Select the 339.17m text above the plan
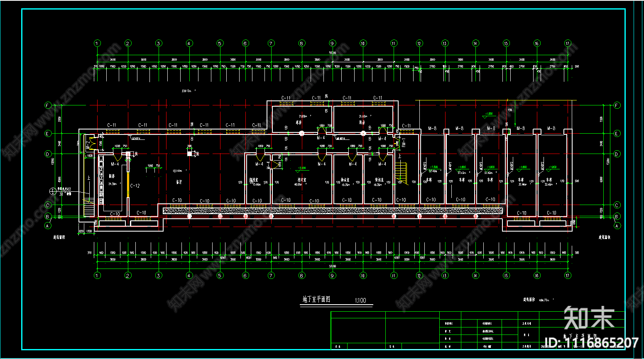The image size is (644, 359). point(188,90)
